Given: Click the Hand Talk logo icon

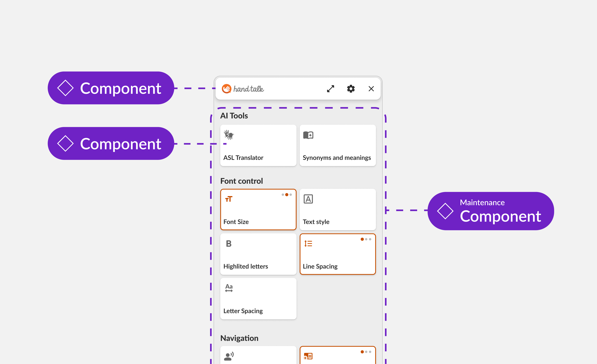Looking at the screenshot, I should pyautogui.click(x=226, y=89).
